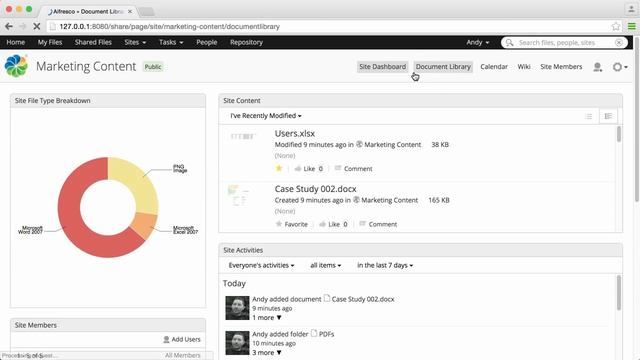The height and width of the screenshot is (360, 640).
Task: Expand 3 more under PDFs folder activity
Action: (x=267, y=353)
